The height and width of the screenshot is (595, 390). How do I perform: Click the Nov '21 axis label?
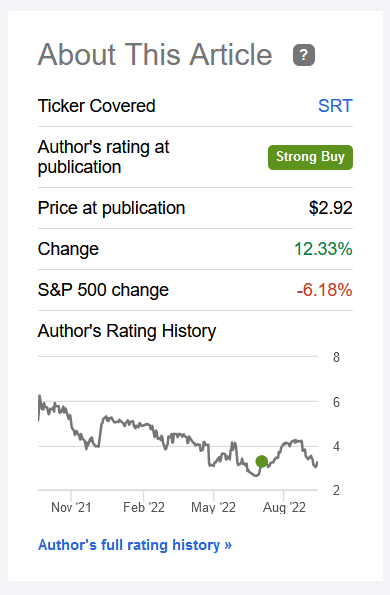(71, 507)
